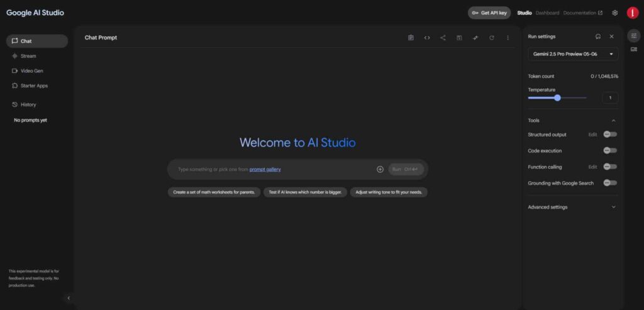Toggle Structured output switch
This screenshot has height=310, width=644.
610,135
